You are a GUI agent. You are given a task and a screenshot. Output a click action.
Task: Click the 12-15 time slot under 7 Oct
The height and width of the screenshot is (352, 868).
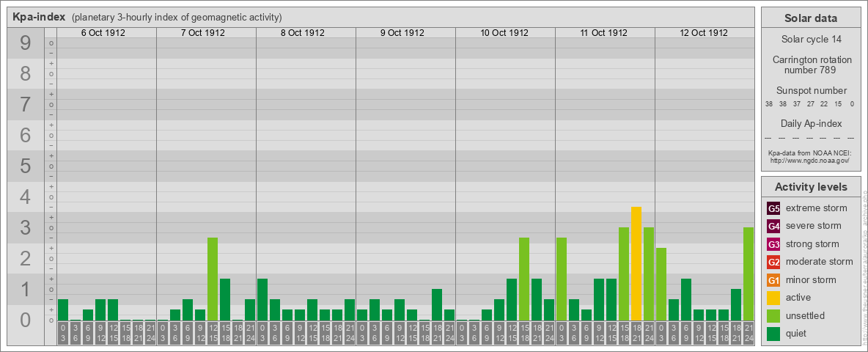pyautogui.click(x=213, y=334)
